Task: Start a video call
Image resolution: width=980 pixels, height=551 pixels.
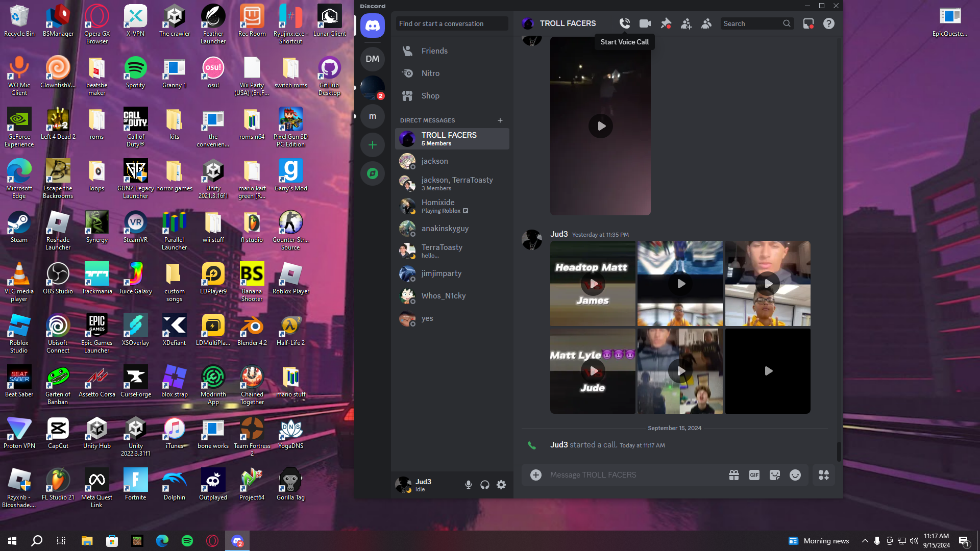Action: click(645, 23)
